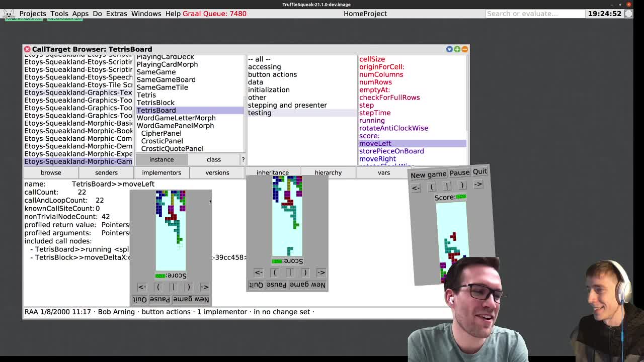Image resolution: width=644 pixels, height=362 pixels.
Task: Select the PlayingCardMorph class
Action: pos(167,64)
